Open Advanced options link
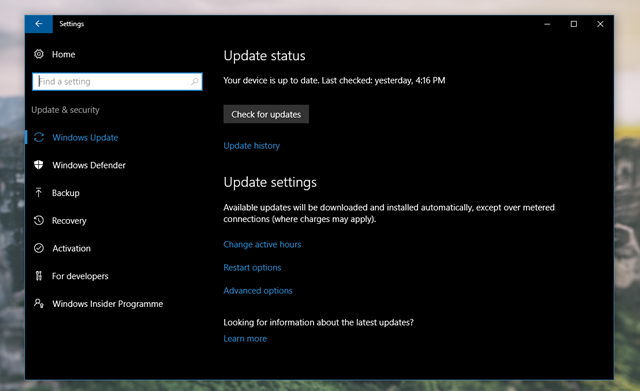 (x=258, y=291)
